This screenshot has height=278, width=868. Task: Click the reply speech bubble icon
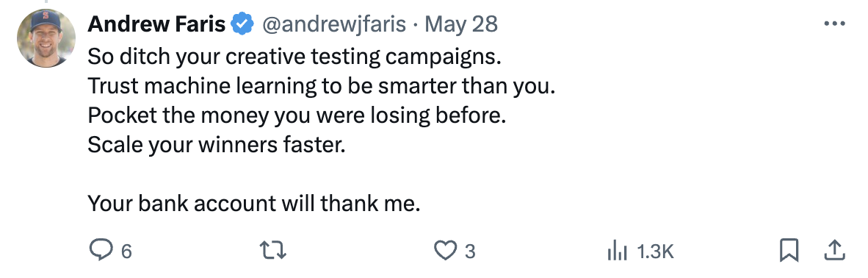(102, 251)
